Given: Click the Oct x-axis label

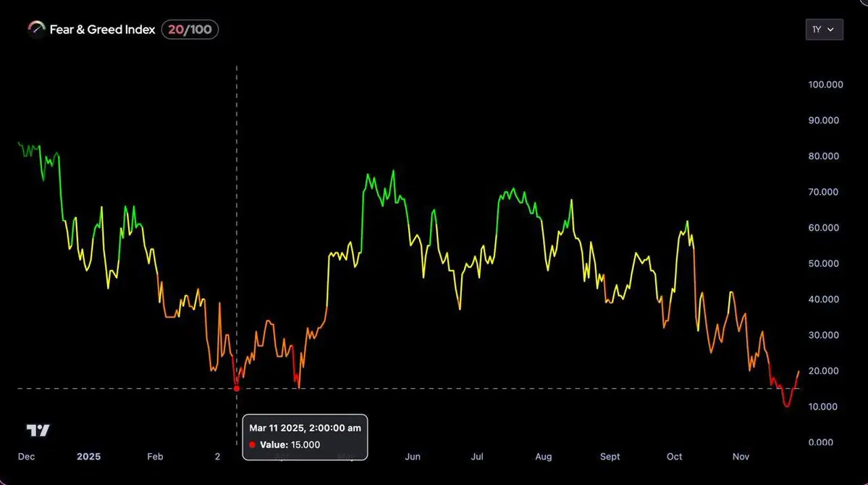Looking at the screenshot, I should pyautogui.click(x=674, y=457).
